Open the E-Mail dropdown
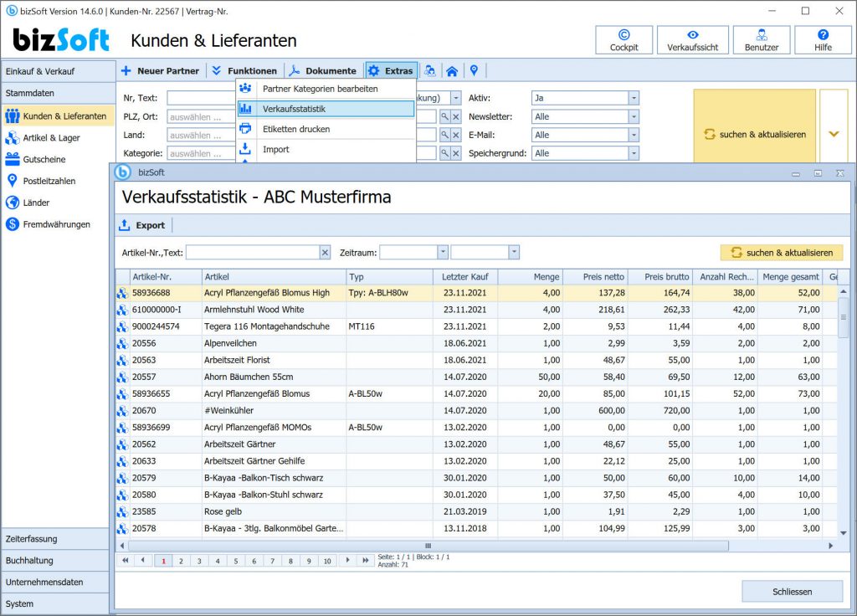857x616 pixels. [x=634, y=135]
